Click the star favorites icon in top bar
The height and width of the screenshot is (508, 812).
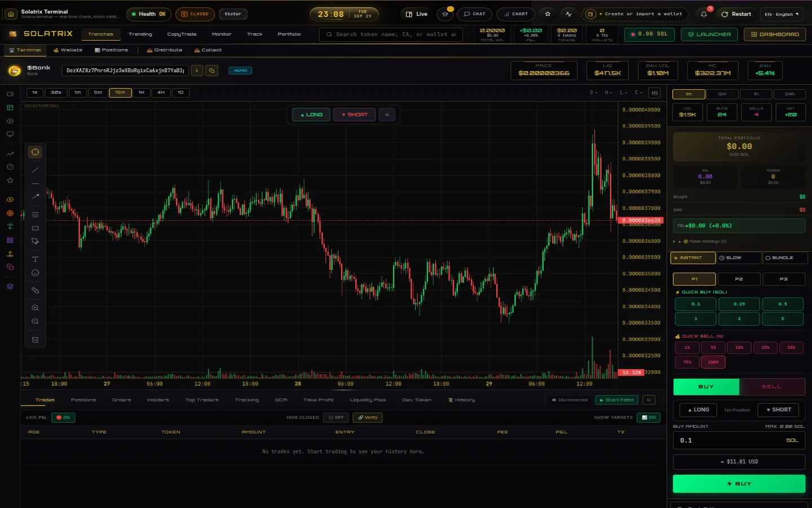pyautogui.click(x=548, y=14)
